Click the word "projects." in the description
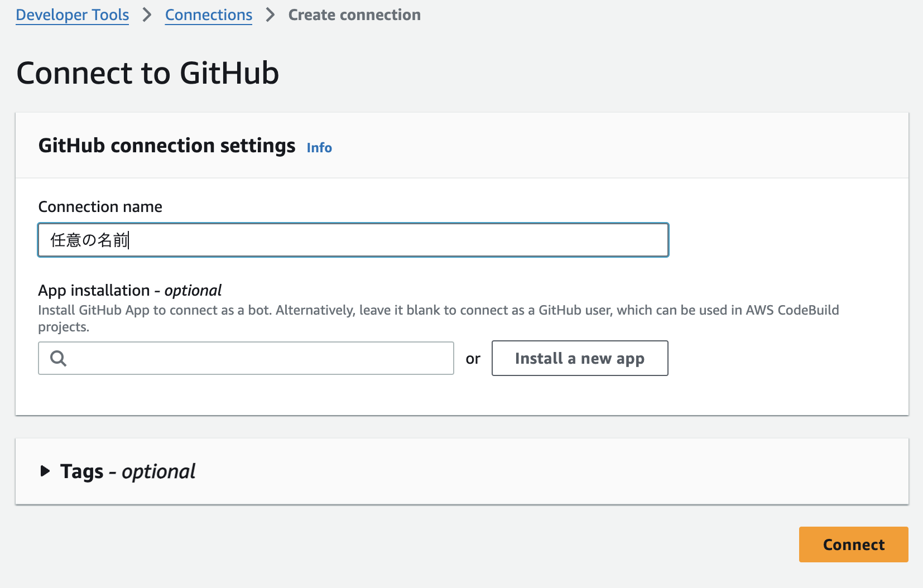This screenshot has height=588, width=923. pyautogui.click(x=64, y=327)
